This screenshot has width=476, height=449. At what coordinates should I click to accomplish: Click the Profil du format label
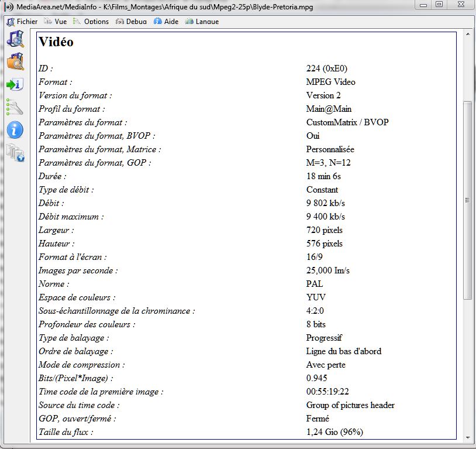pyautogui.click(x=72, y=108)
